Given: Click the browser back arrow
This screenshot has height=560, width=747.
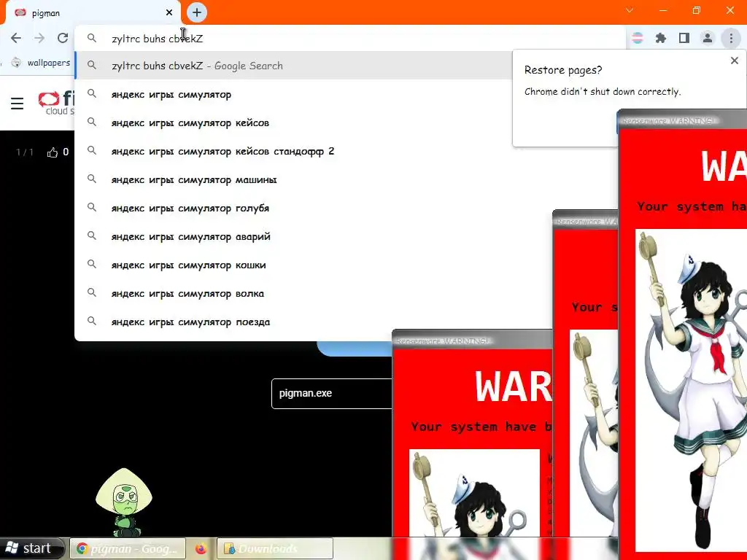Looking at the screenshot, I should pyautogui.click(x=16, y=38).
